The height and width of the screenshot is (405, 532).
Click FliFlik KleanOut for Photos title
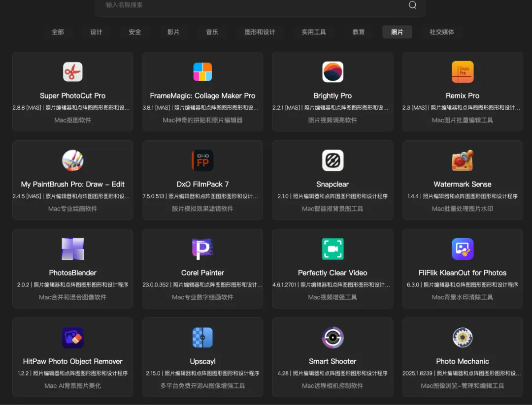pyautogui.click(x=463, y=273)
